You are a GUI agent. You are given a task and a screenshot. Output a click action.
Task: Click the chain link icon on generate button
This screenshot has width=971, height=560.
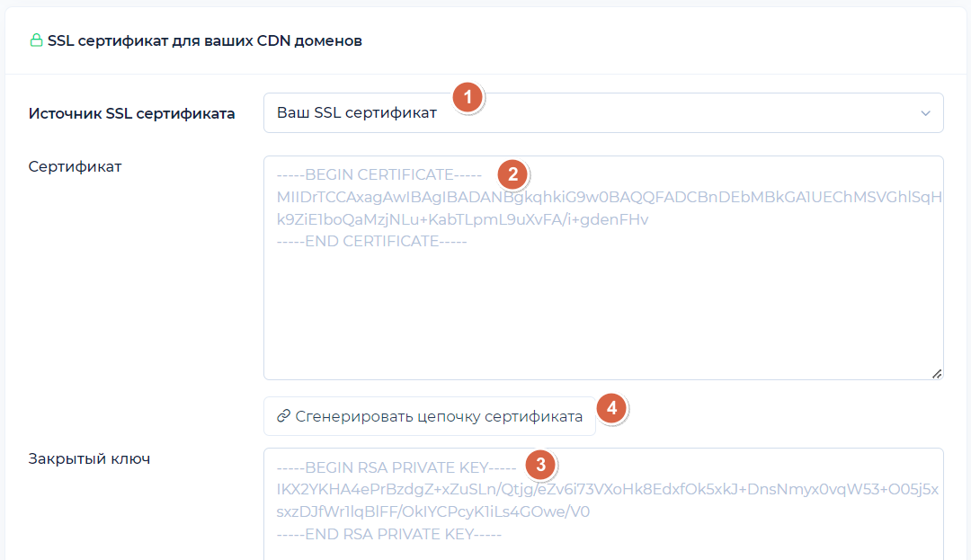click(x=283, y=416)
